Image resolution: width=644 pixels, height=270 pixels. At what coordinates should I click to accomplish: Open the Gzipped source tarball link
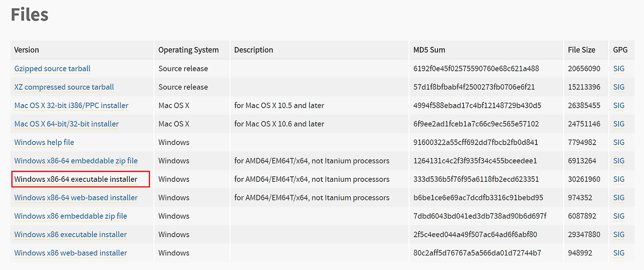52,69
